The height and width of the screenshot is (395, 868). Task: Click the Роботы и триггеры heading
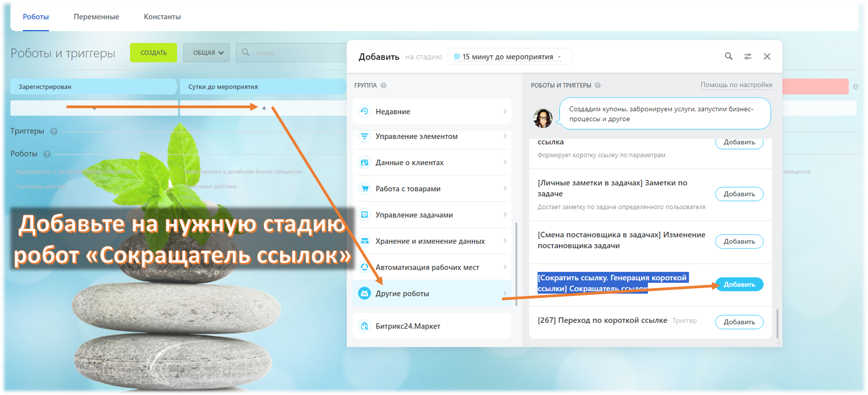click(63, 53)
